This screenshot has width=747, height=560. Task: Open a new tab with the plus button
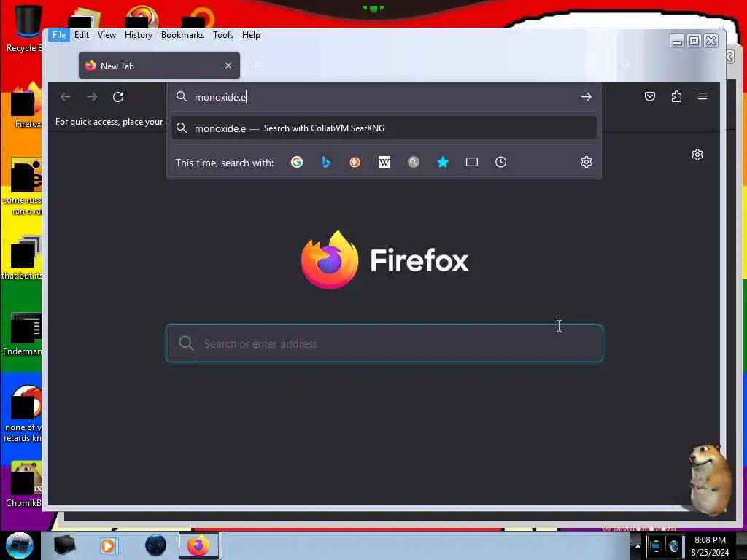[x=255, y=66]
